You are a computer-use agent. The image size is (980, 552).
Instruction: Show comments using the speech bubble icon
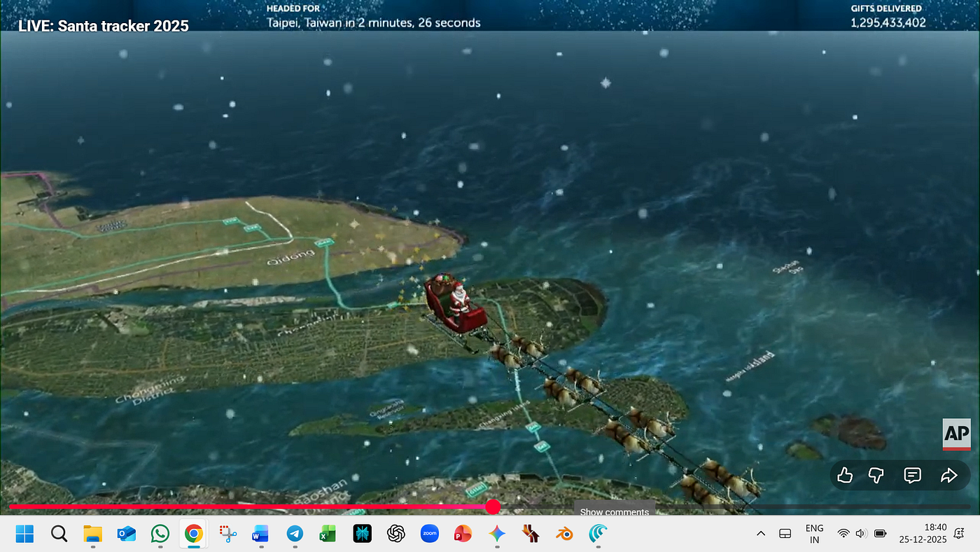[912, 476]
